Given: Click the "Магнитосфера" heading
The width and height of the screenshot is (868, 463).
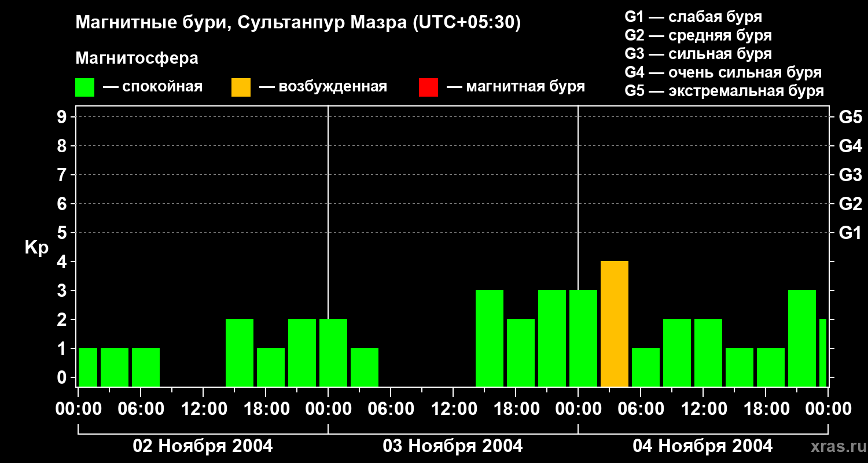Looking at the screenshot, I should coord(137,58).
